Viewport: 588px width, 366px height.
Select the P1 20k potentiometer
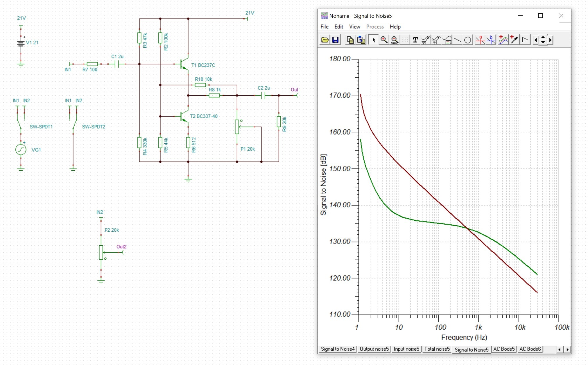click(x=237, y=127)
